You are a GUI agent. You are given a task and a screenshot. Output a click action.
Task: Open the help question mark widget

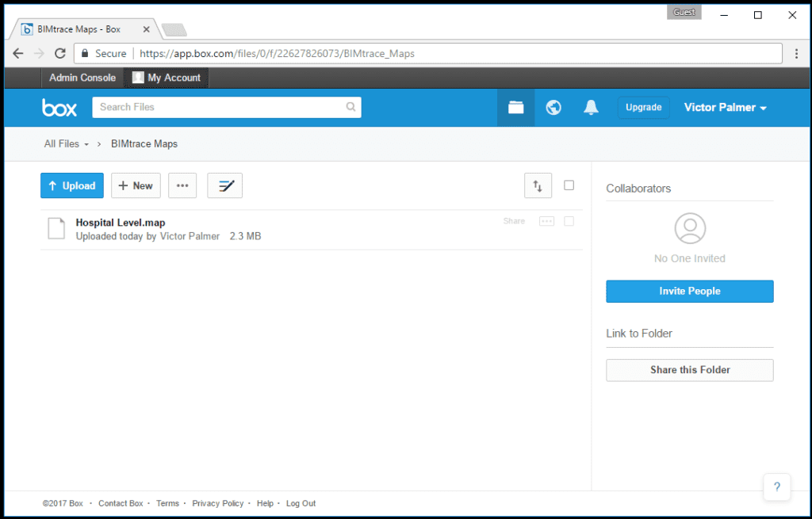pos(777,487)
